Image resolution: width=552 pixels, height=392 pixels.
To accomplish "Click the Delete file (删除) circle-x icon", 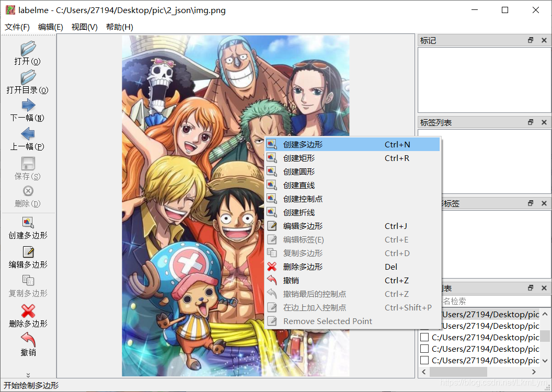I will tap(28, 191).
